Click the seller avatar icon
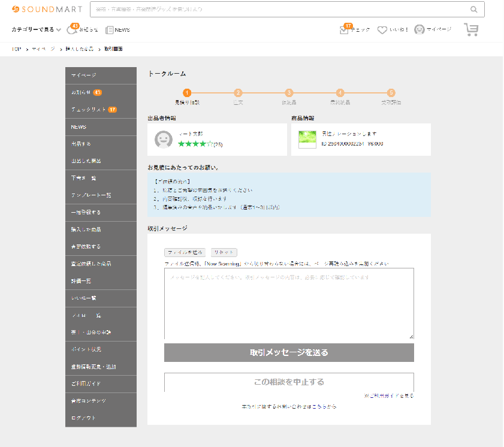The image size is (504, 447). [x=164, y=139]
